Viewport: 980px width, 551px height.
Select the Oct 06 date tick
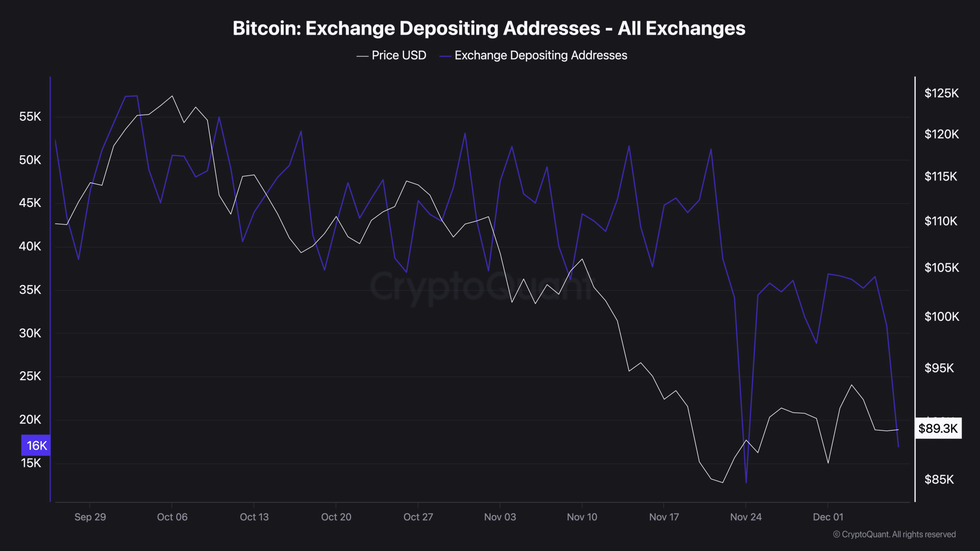172,517
